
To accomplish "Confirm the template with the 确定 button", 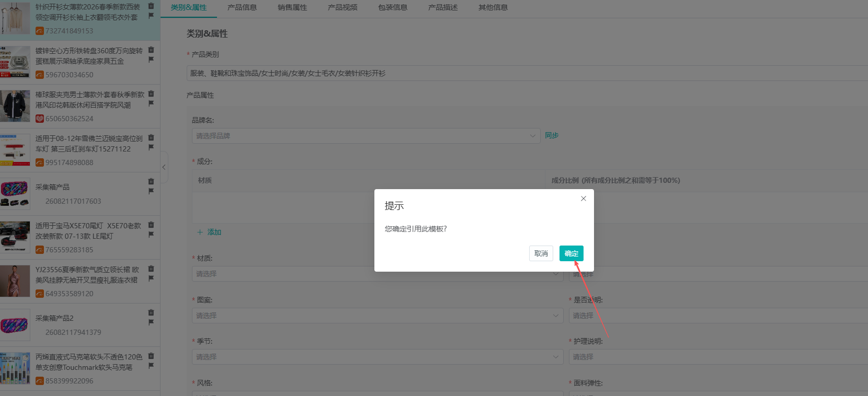I will [572, 253].
